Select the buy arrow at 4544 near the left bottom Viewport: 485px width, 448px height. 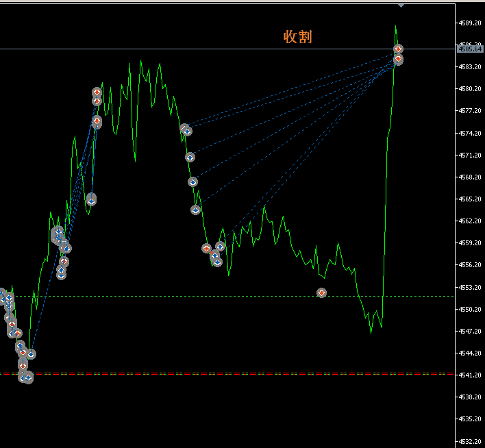click(x=31, y=354)
